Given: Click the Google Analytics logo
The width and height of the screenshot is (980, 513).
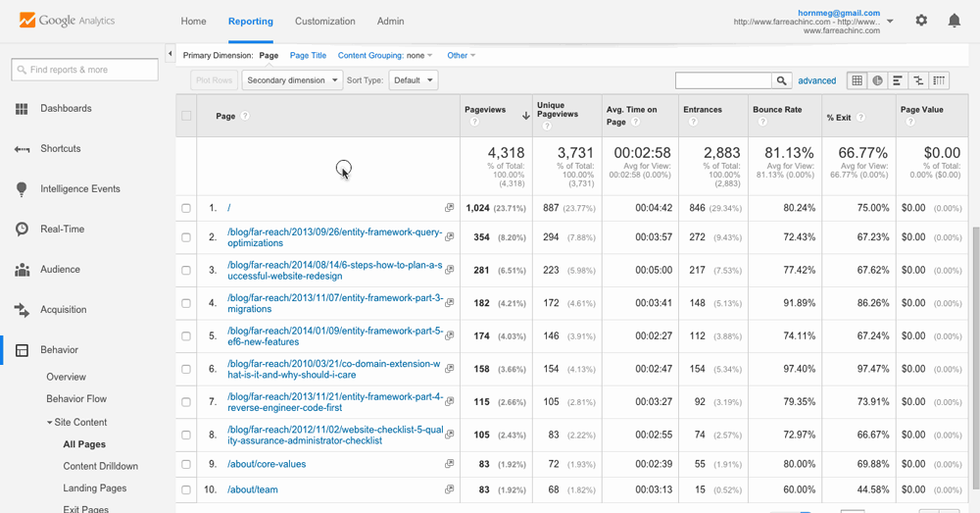Looking at the screenshot, I should pos(67,20).
